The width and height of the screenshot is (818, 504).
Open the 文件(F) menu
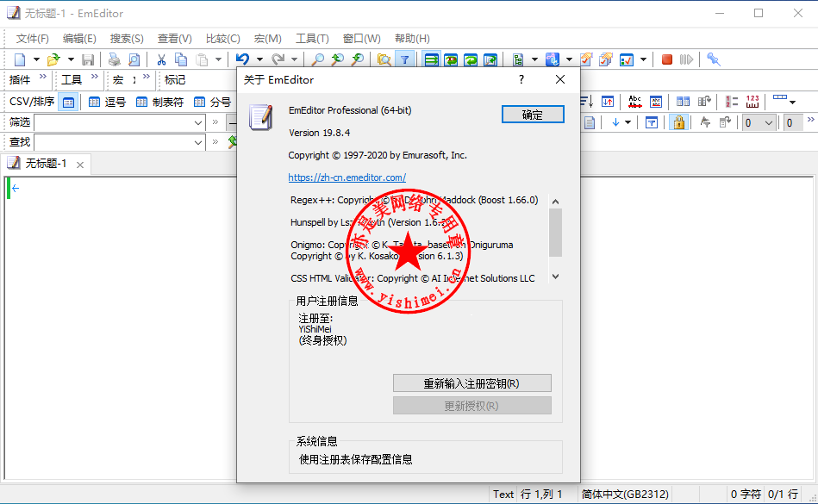(x=33, y=39)
